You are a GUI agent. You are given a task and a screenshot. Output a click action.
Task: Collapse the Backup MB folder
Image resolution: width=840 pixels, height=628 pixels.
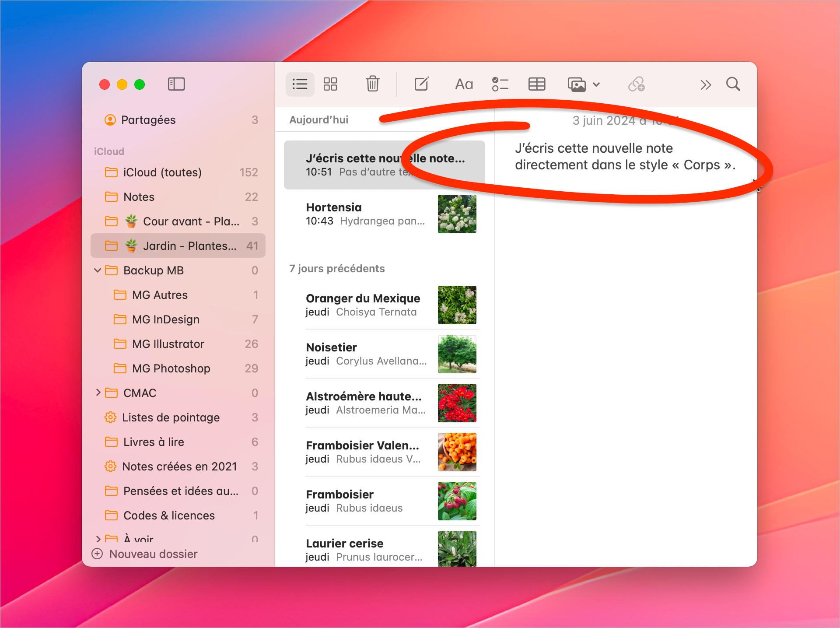pyautogui.click(x=97, y=270)
